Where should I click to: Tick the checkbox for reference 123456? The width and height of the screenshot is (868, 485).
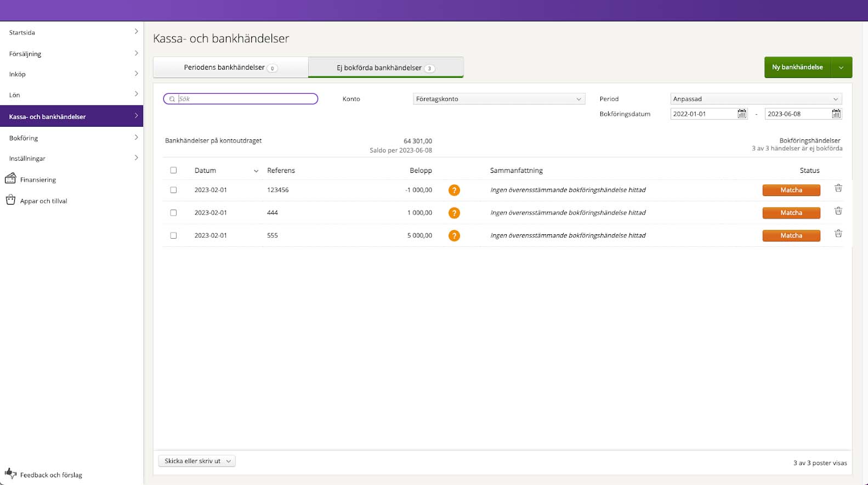click(173, 190)
